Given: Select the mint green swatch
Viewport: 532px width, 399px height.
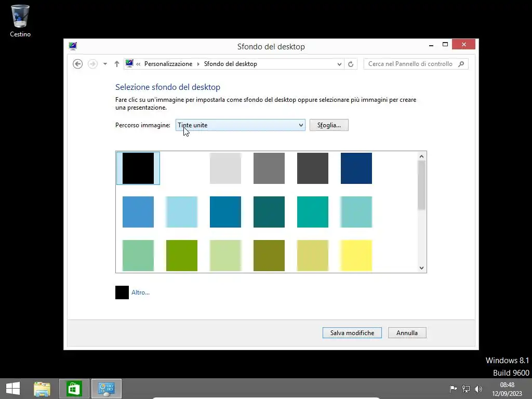Looking at the screenshot, I should (138, 256).
